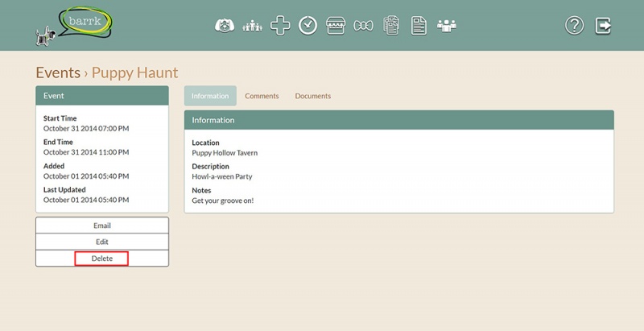The height and width of the screenshot is (331, 644).
Task: Click the barrk logo
Action: coord(74,26)
